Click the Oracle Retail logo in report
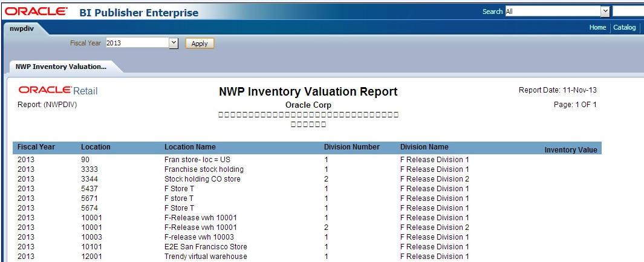The image size is (644, 262). [x=58, y=91]
